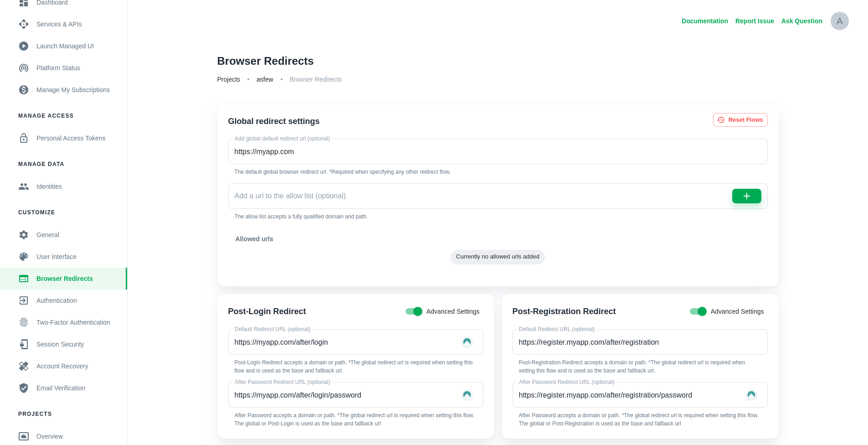This screenshot has height=445, width=868.
Task: Click the Reset Flows button
Action: tap(740, 119)
